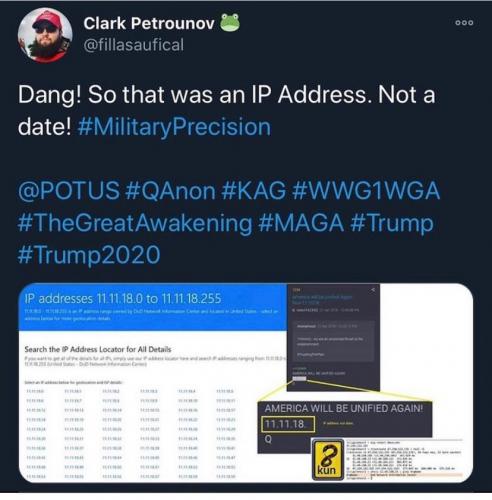This screenshot has width=492, height=500.
Task: Open the #QAnon hashtag
Action: click(170, 191)
